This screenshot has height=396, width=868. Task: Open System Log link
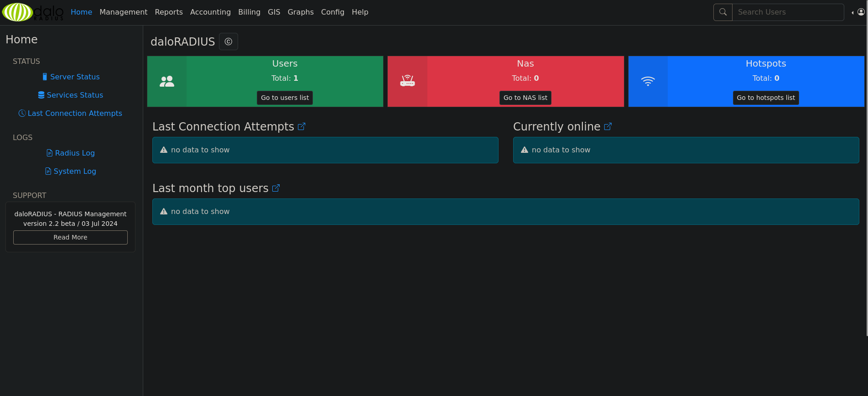(75, 171)
